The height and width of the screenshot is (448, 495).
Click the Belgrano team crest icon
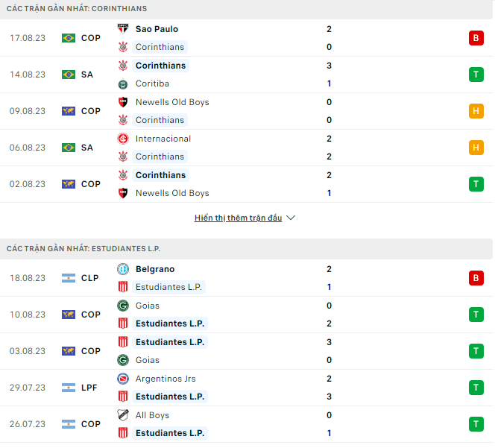tap(123, 269)
